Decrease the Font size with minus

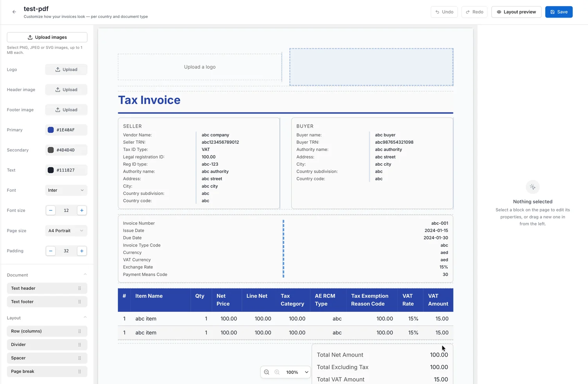tap(50, 210)
